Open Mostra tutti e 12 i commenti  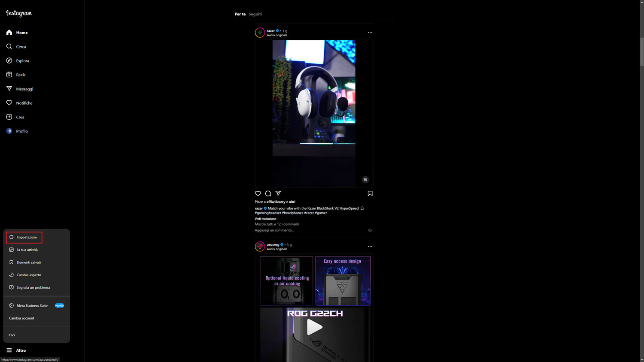click(277, 224)
